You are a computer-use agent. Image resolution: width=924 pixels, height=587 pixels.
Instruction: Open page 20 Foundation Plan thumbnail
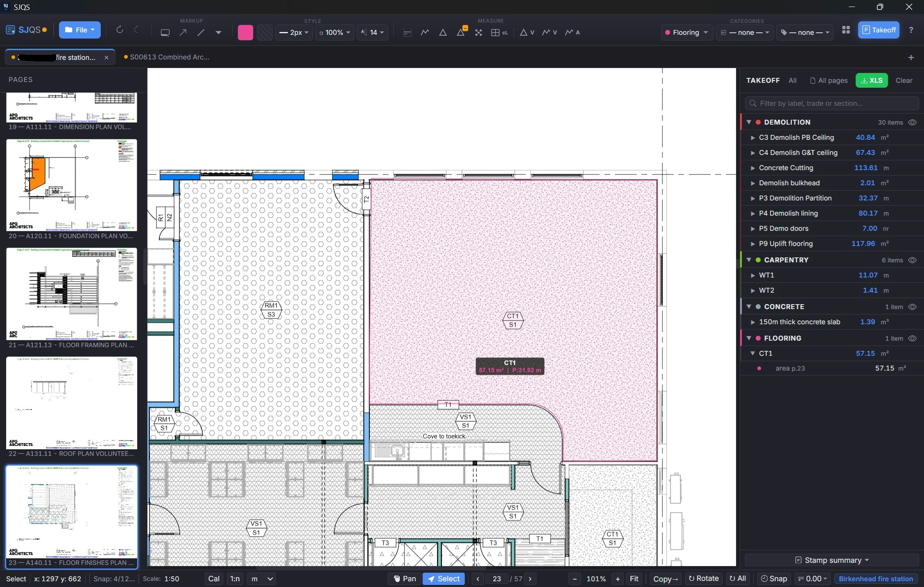coord(72,185)
